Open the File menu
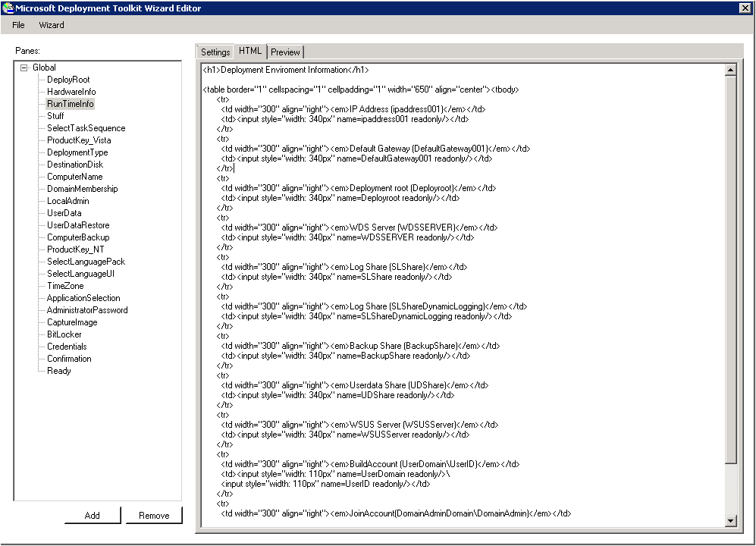The width and height of the screenshot is (756, 546). (x=18, y=25)
